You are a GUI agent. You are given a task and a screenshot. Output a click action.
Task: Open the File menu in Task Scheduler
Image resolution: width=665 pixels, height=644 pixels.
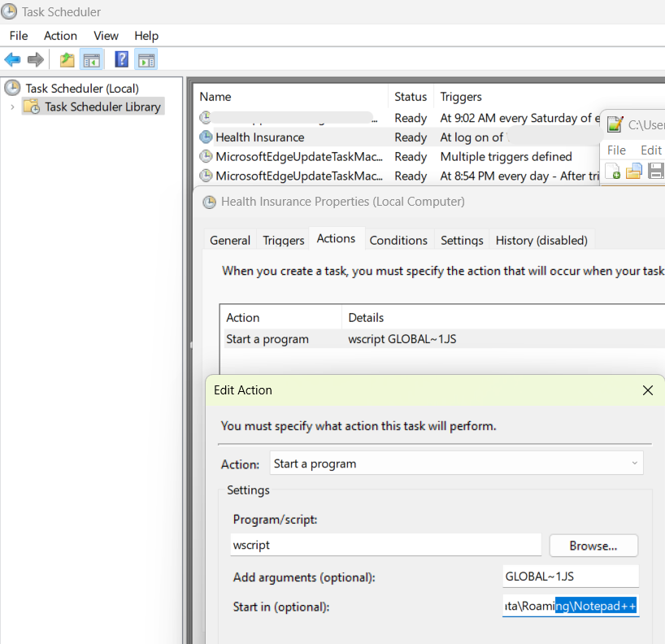pos(19,36)
